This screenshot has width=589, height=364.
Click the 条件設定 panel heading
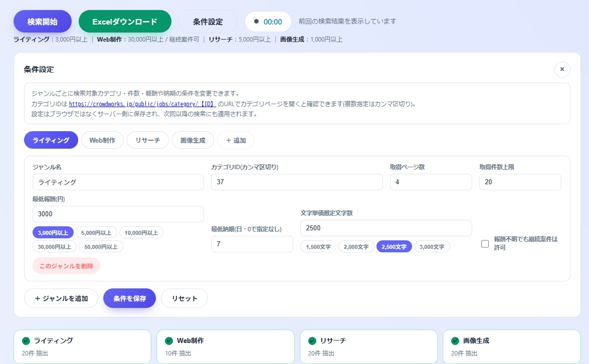click(x=39, y=70)
